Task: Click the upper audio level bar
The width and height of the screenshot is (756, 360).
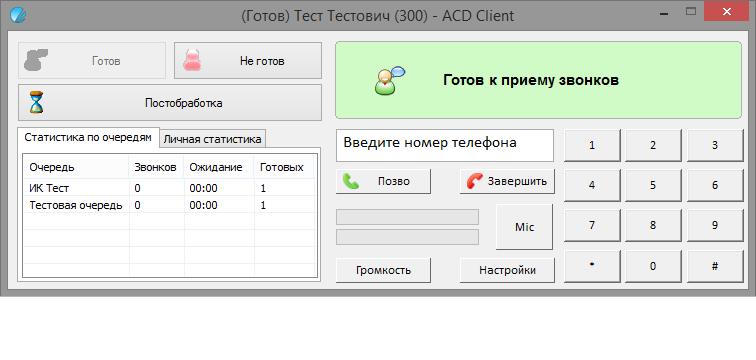Action: pyautogui.click(x=407, y=217)
